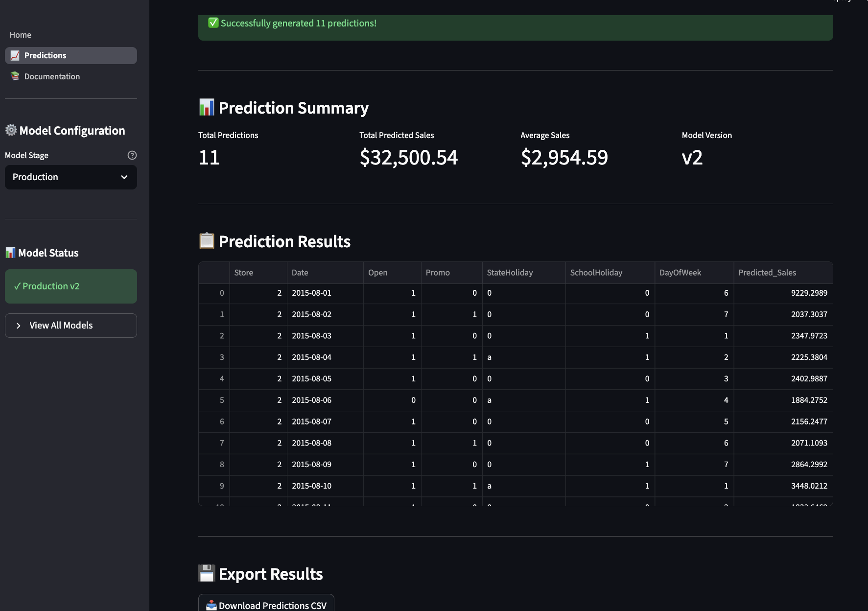Click the chevron on the Production selector
The height and width of the screenshot is (611, 868).
point(124,177)
